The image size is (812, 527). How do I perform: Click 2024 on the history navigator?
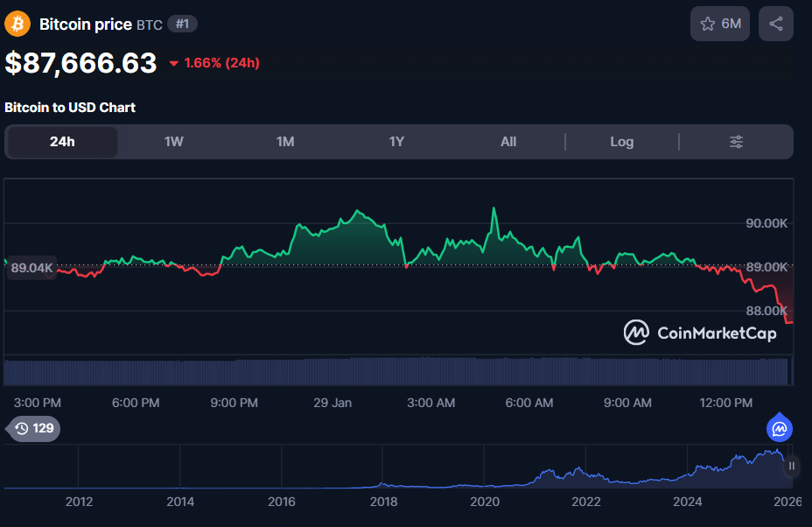pos(687,502)
